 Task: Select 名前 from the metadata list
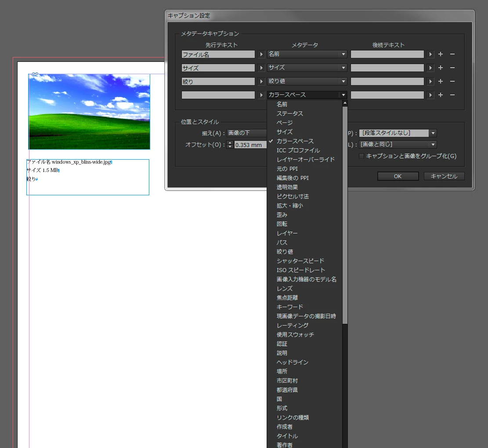click(282, 104)
